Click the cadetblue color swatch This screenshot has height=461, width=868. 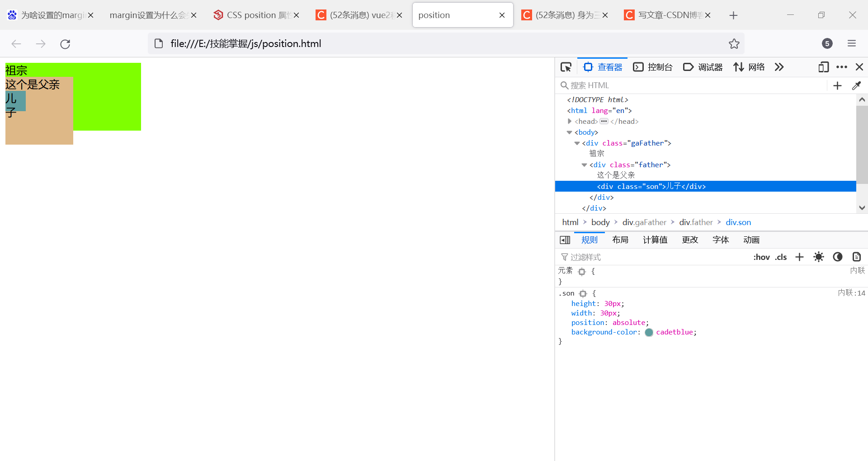click(649, 332)
